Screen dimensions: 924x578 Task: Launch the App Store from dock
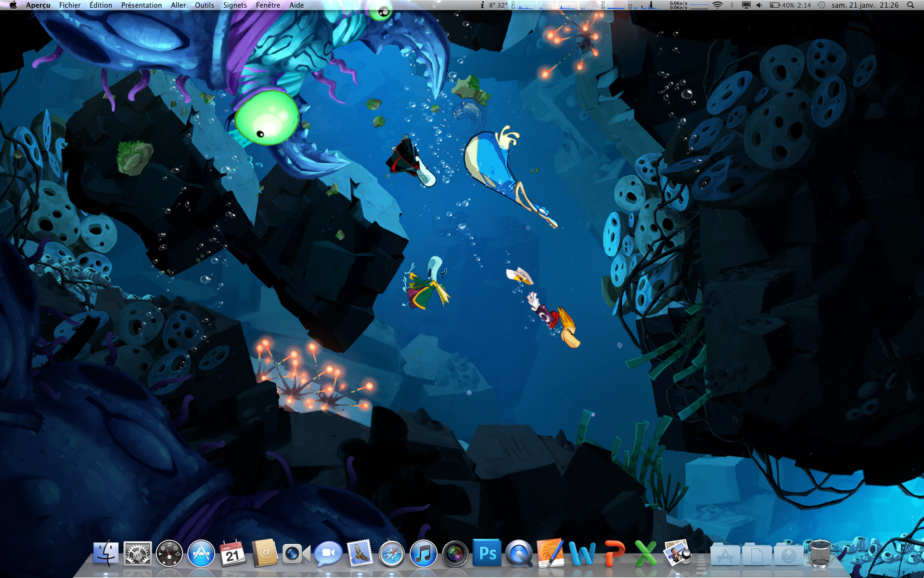[201, 554]
